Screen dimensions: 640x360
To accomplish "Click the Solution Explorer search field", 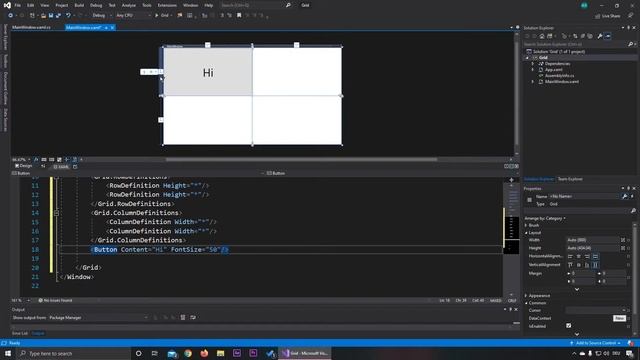I will (576, 44).
